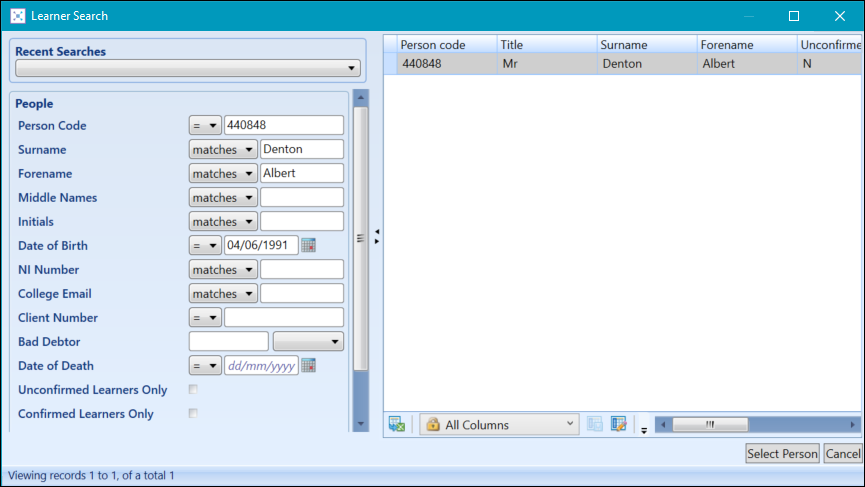The height and width of the screenshot is (487, 865).
Task: Open the All Columns layout dropdown
Action: 499,424
